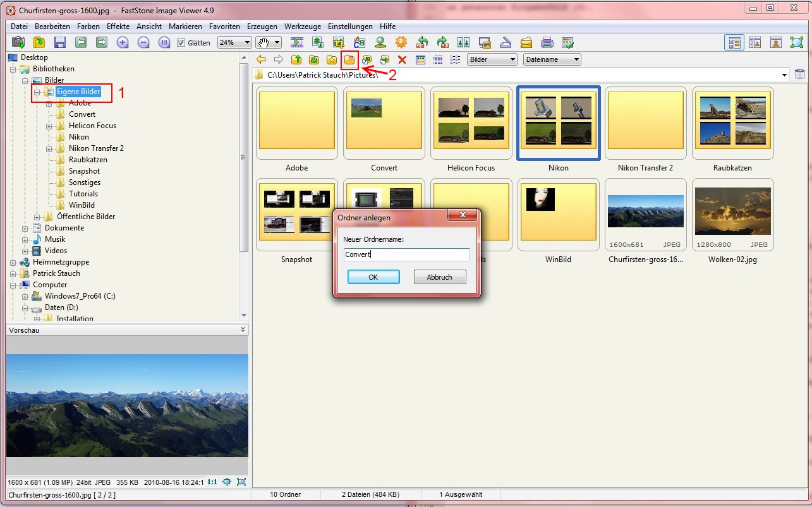Click the trash bin icon beside path bar

(x=800, y=75)
